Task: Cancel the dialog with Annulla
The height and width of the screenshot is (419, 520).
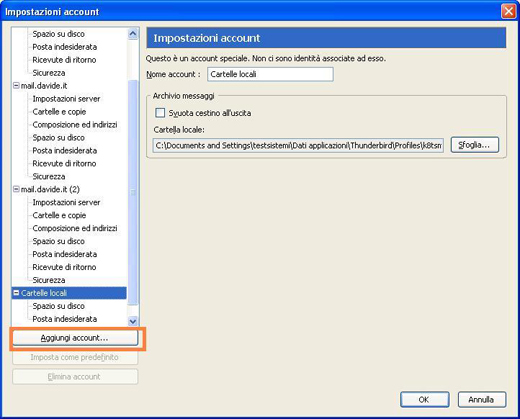Action: click(x=482, y=399)
